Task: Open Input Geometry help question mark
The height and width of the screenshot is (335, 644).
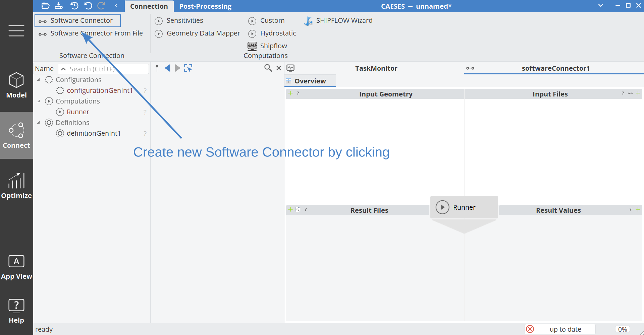Action: pyautogui.click(x=298, y=93)
